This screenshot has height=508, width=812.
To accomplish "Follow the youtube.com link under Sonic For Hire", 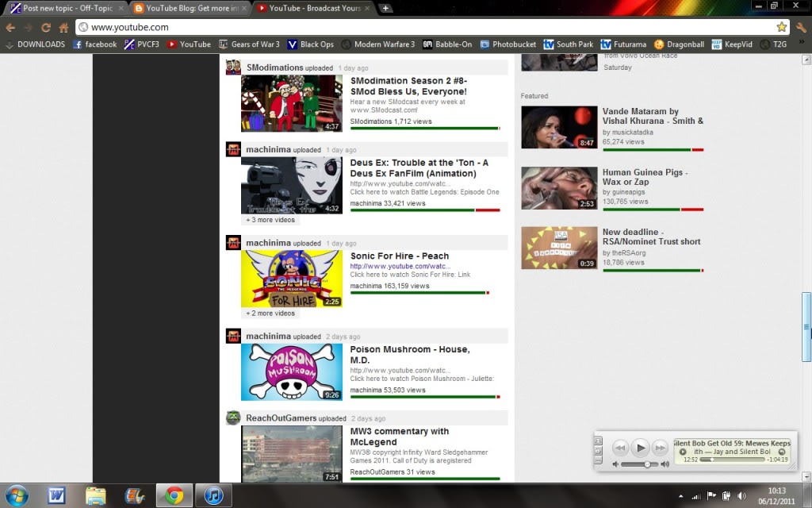I will [400, 266].
